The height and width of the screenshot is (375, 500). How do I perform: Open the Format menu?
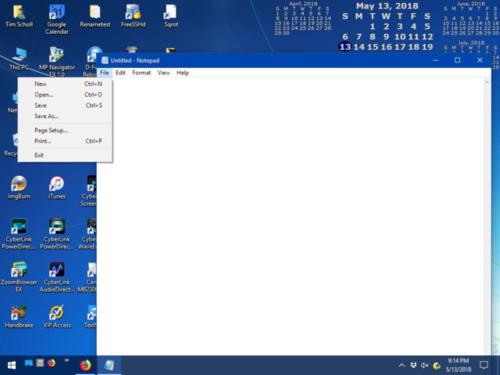tap(141, 73)
